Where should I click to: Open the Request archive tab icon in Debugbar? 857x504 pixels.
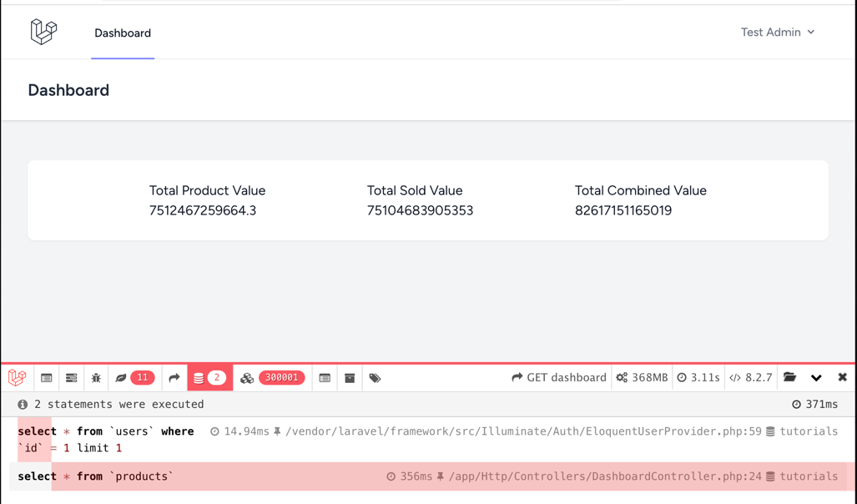coord(350,378)
